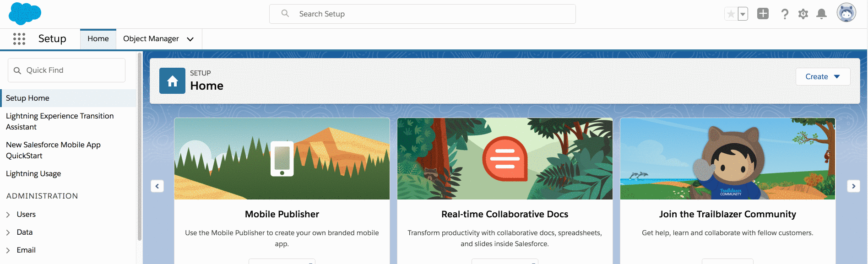Viewport: 868px width, 264px height.
Task: Open the Create dropdown button
Action: 823,76
